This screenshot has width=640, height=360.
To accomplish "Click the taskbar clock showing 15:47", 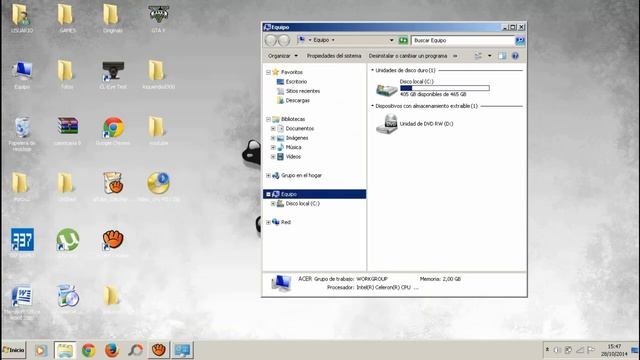I will click(x=614, y=350).
